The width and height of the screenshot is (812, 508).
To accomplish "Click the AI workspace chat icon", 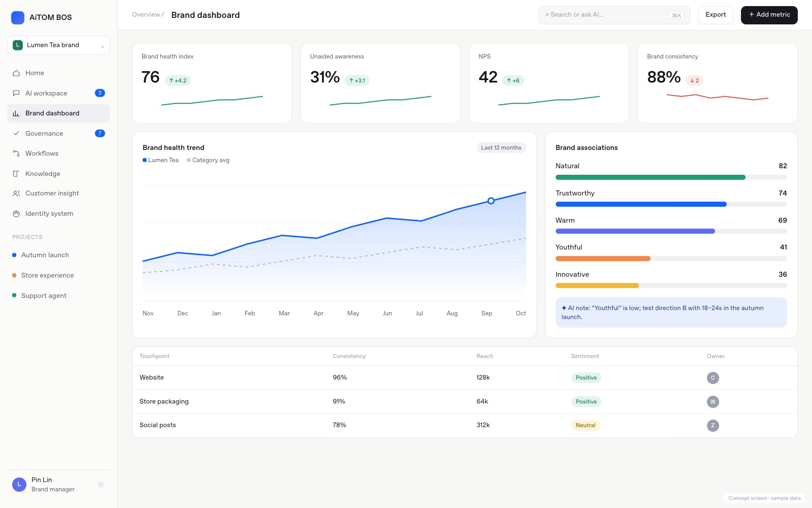I will coord(16,93).
